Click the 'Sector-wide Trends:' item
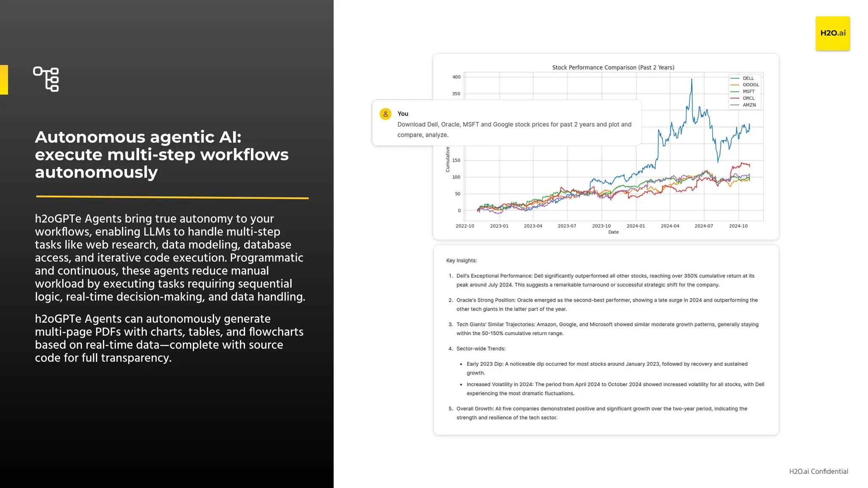The height and width of the screenshot is (488, 868). click(481, 349)
